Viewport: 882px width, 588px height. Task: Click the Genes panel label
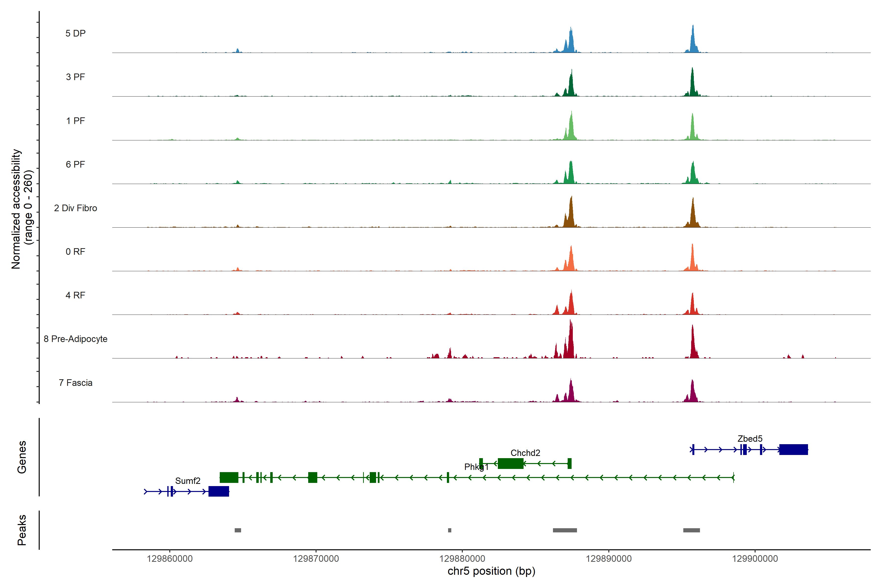point(22,457)
